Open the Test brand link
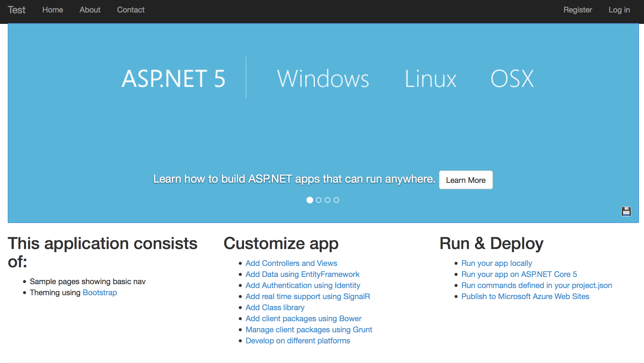Image resolution: width=644 pixels, height=363 pixels. (x=17, y=10)
